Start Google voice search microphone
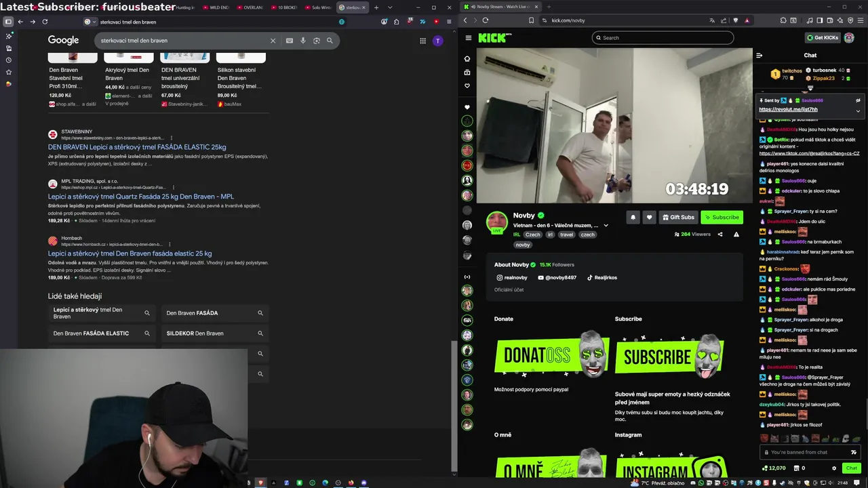 [x=303, y=41]
